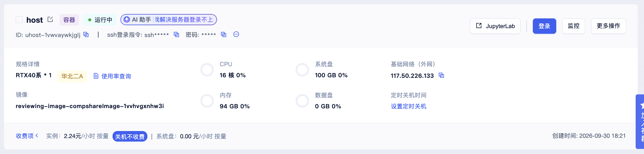Viewport: 644px width, 154px height.
Task: Open the 使用率查询 usage query link
Action: click(x=116, y=76)
